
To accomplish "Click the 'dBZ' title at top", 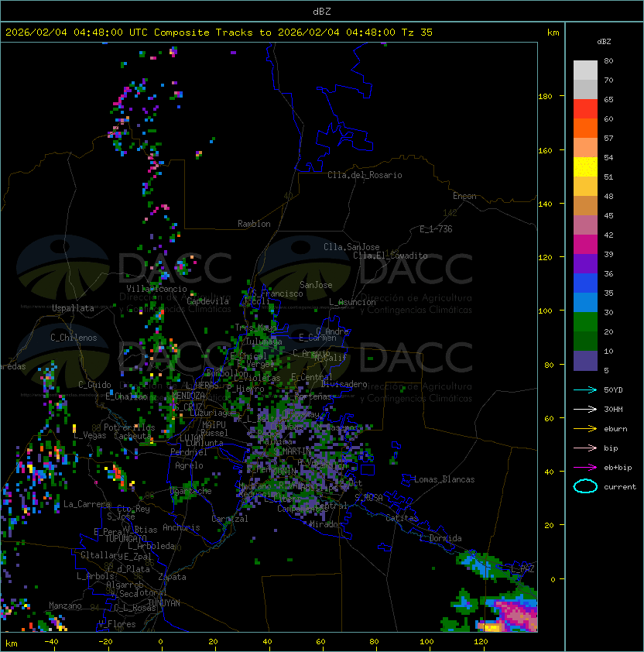I will (322, 12).
